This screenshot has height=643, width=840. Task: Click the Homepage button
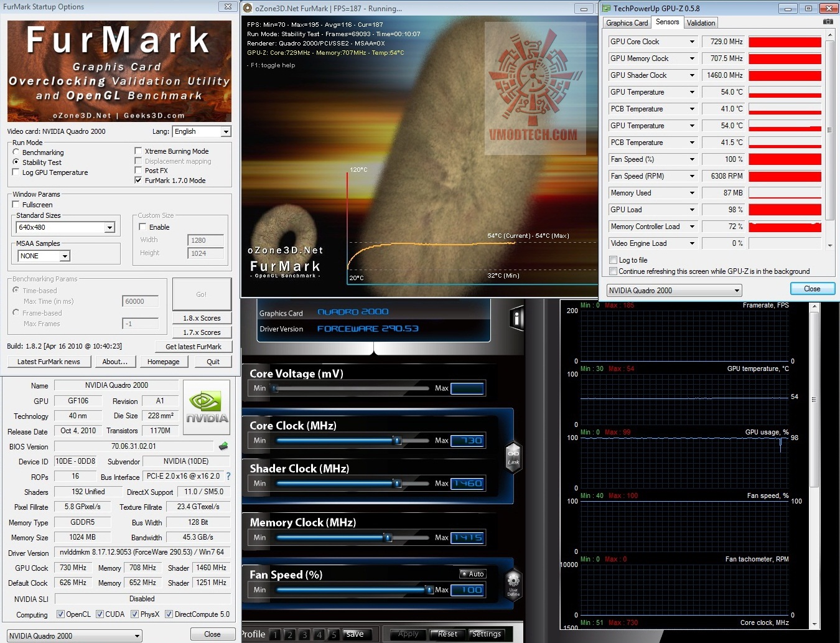pyautogui.click(x=164, y=362)
